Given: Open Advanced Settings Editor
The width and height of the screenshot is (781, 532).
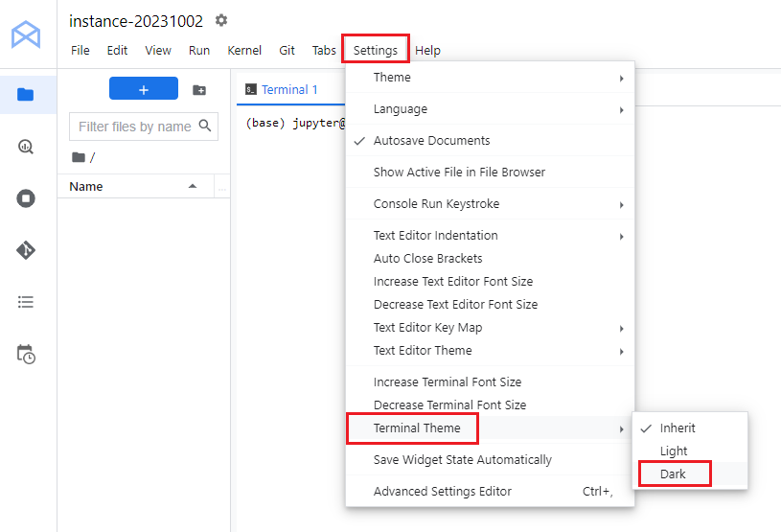Looking at the screenshot, I should pos(443,492).
